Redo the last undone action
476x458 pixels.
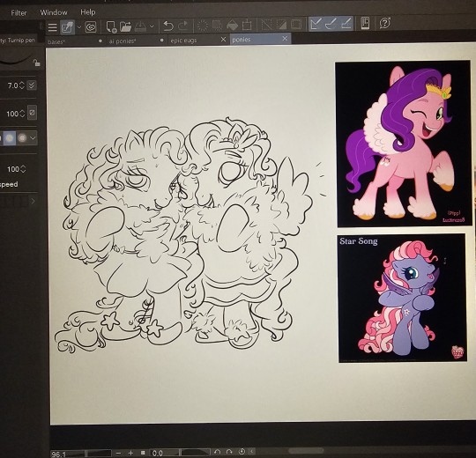tap(183, 26)
